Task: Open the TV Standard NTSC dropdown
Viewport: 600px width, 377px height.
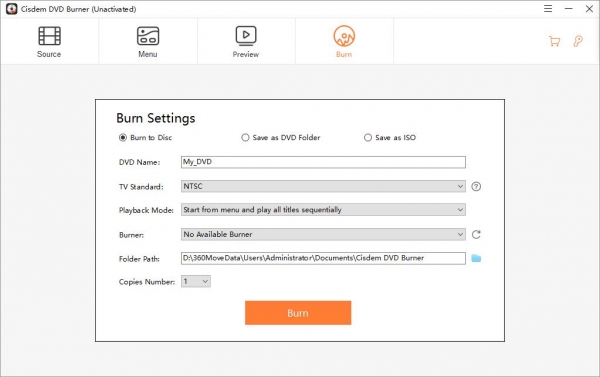Action: tap(323, 186)
